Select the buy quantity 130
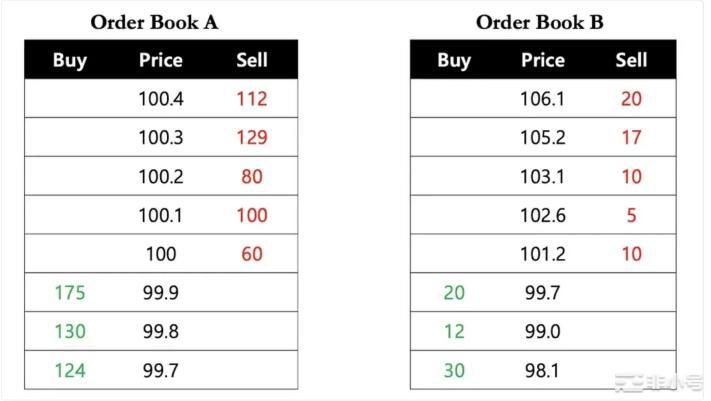711x401 pixels. tap(70, 332)
